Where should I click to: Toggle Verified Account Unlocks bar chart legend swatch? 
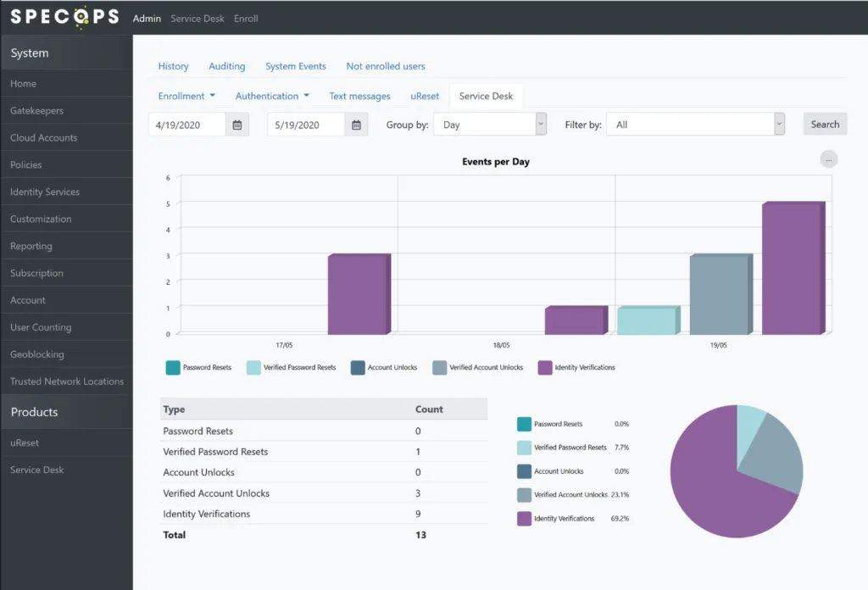[x=440, y=368]
